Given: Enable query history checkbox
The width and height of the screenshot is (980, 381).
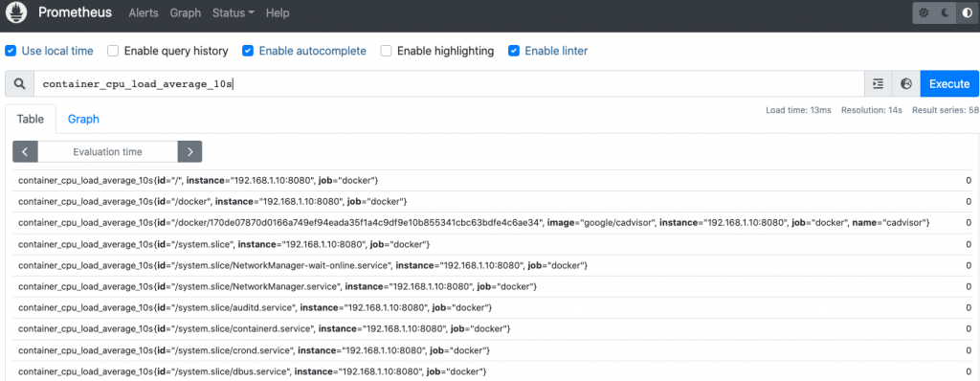Looking at the screenshot, I should (x=113, y=51).
